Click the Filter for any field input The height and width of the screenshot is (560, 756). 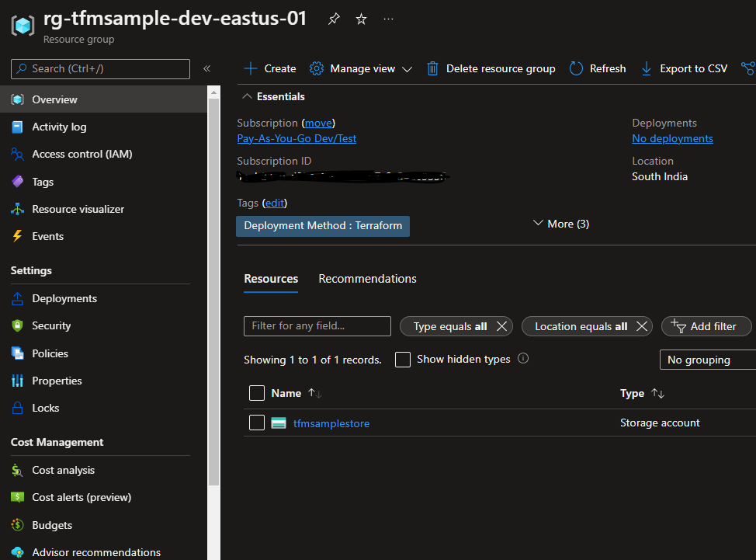[317, 326]
